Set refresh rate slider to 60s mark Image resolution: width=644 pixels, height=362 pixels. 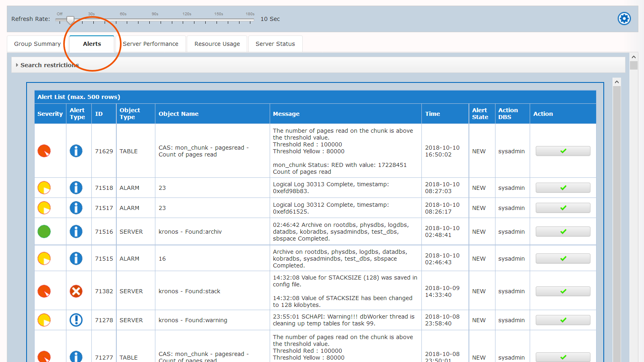pos(123,19)
